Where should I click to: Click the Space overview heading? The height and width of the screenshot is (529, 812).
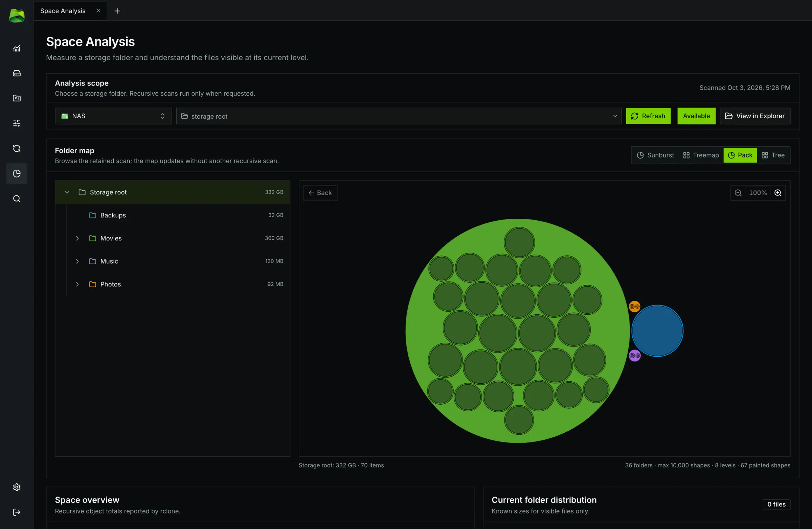(x=87, y=500)
